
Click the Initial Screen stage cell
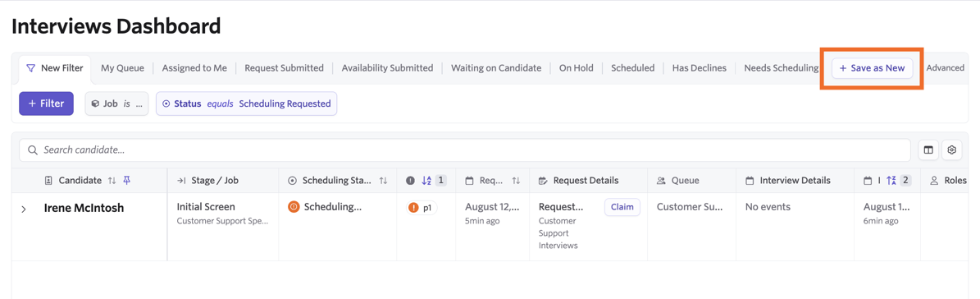pyautogui.click(x=206, y=206)
